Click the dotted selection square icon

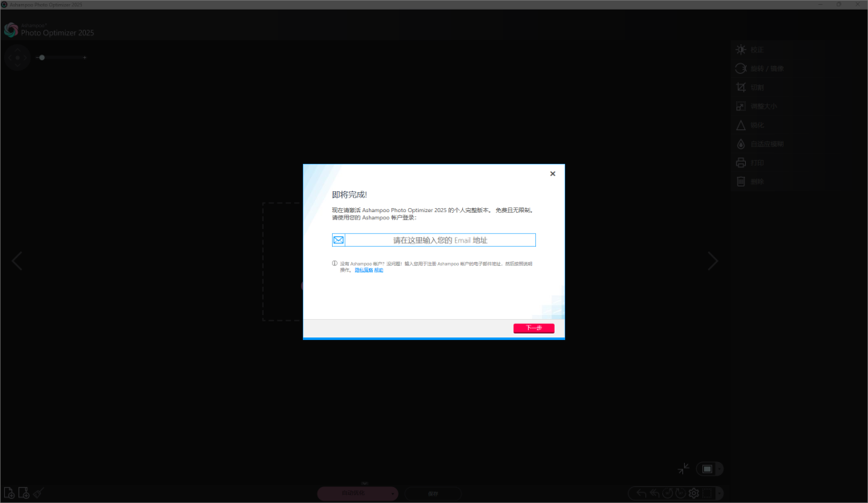(x=707, y=493)
